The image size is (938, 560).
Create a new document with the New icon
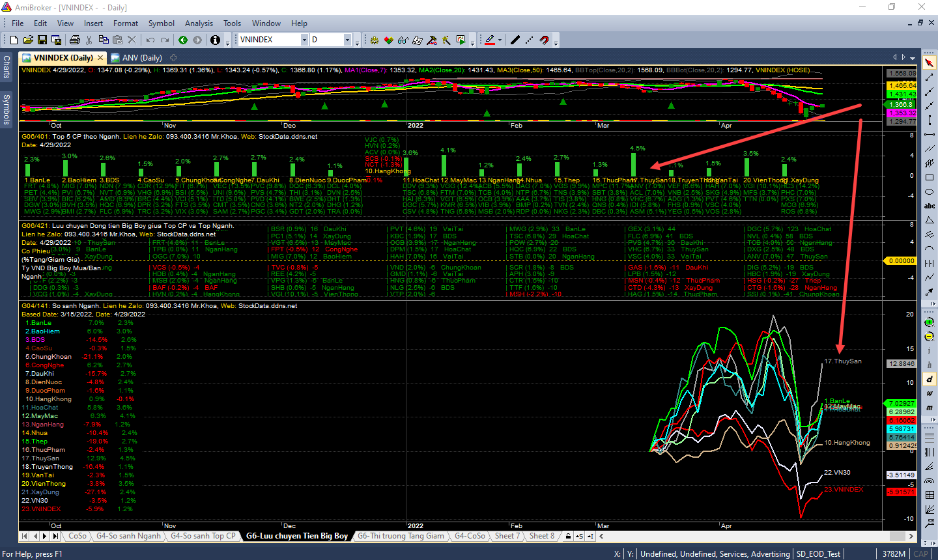pyautogui.click(x=14, y=40)
